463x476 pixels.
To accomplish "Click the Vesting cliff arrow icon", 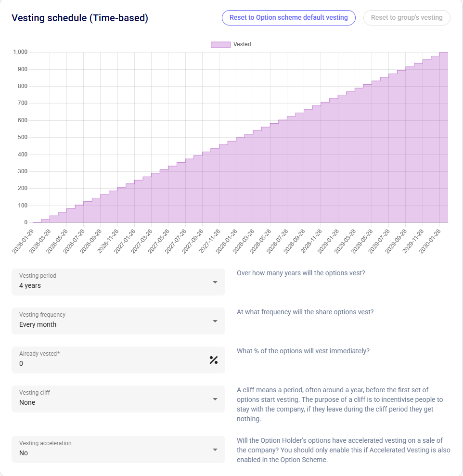I will (215, 399).
